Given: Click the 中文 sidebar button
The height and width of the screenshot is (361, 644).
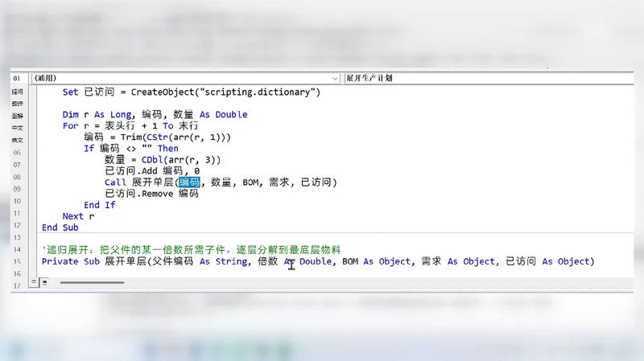Looking at the screenshot, I should pyautogui.click(x=17, y=128).
